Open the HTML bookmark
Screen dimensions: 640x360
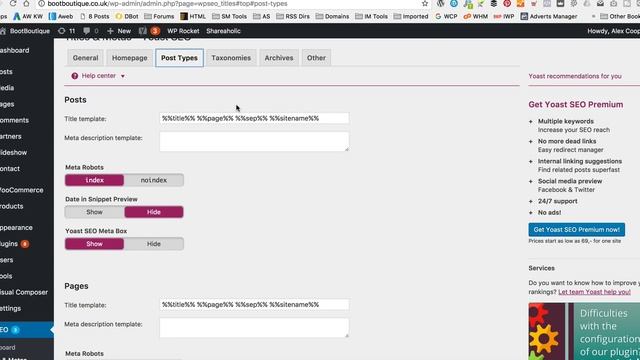(193, 16)
